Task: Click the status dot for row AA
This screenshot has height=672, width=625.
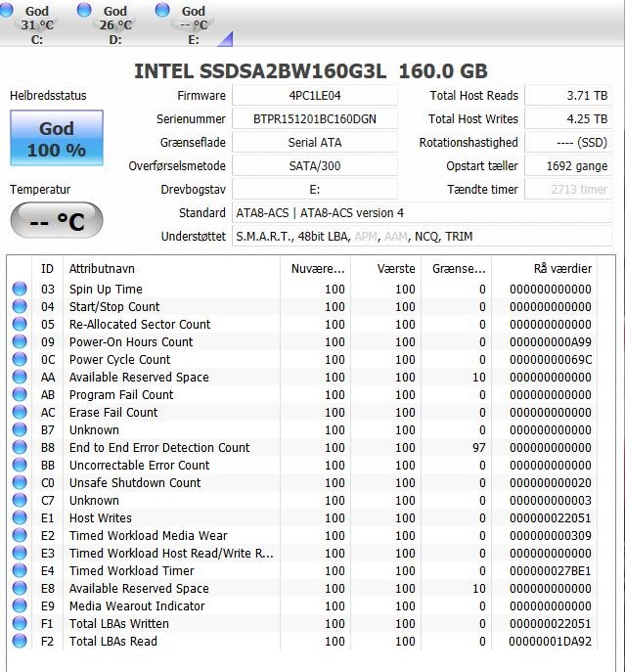Action: pyautogui.click(x=20, y=377)
